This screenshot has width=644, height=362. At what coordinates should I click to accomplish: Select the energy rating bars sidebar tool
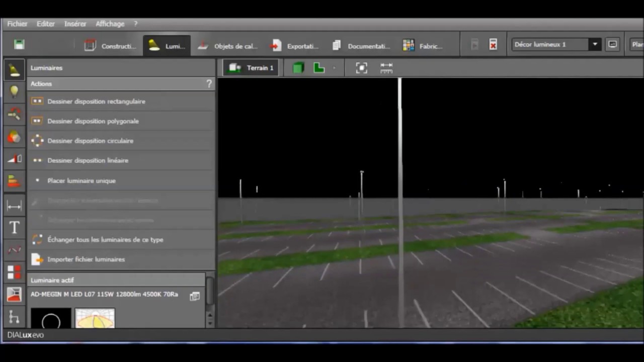14,181
